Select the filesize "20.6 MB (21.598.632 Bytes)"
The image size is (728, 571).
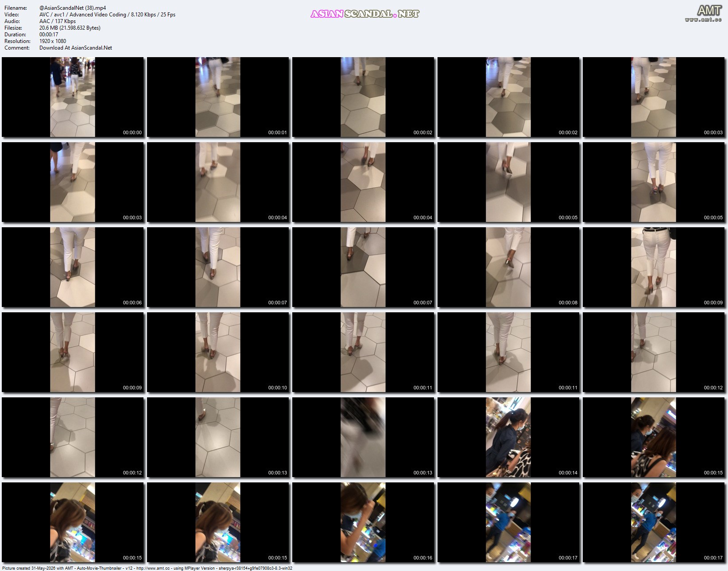(x=70, y=28)
